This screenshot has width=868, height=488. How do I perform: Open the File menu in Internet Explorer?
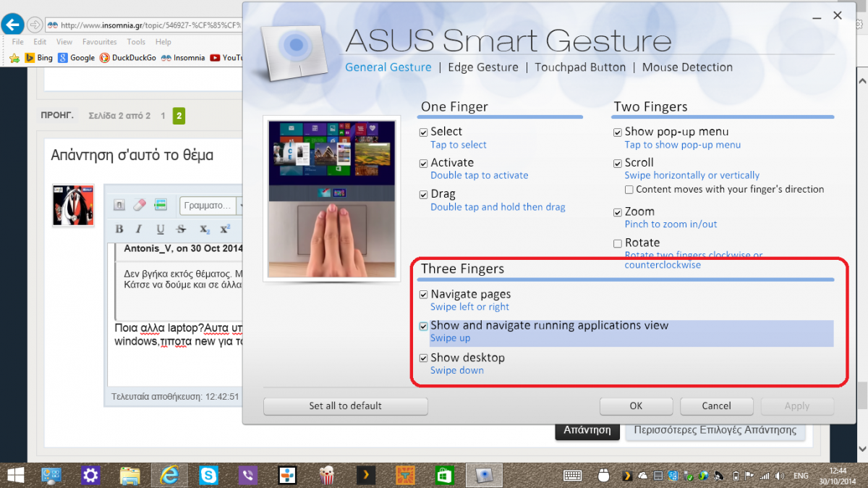18,42
